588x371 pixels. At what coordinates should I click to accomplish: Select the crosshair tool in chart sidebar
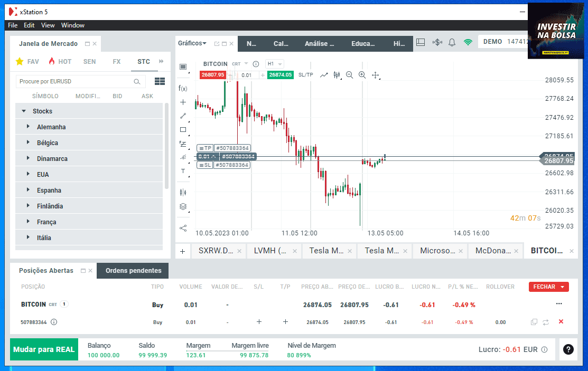[x=183, y=102]
